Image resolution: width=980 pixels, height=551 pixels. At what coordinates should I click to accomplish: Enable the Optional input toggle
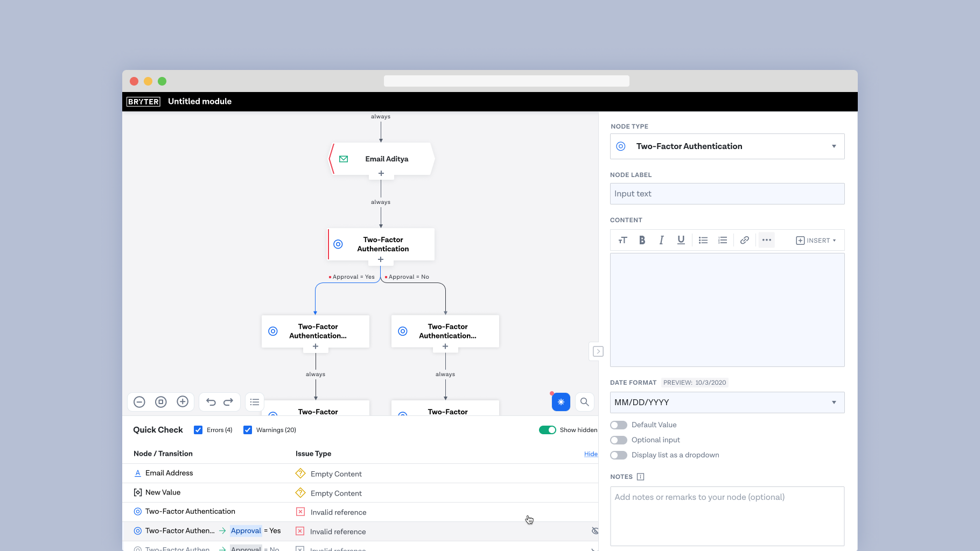tap(619, 440)
